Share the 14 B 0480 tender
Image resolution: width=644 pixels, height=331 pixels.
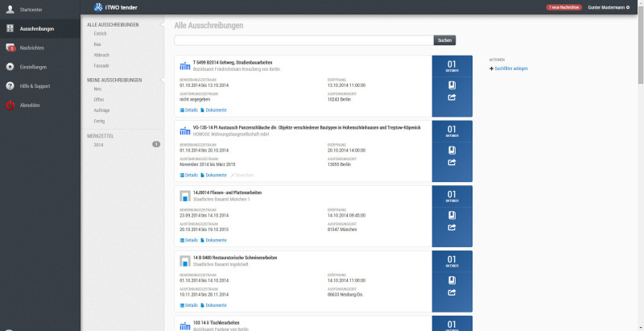tap(452, 293)
